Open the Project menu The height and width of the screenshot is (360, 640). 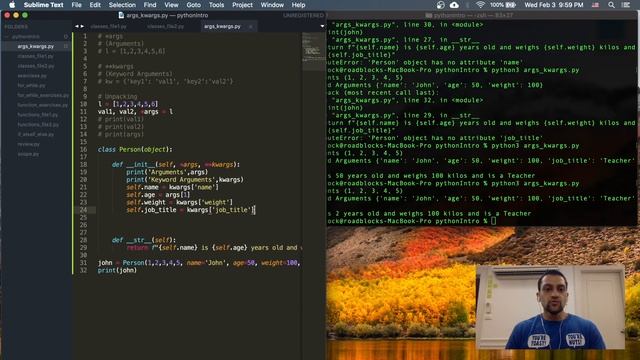(x=242, y=5)
